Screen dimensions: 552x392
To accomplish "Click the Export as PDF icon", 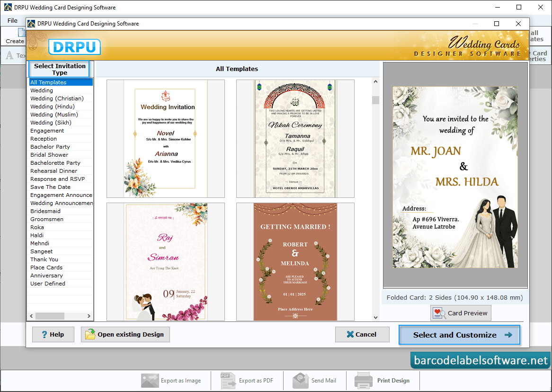I will (x=228, y=381).
